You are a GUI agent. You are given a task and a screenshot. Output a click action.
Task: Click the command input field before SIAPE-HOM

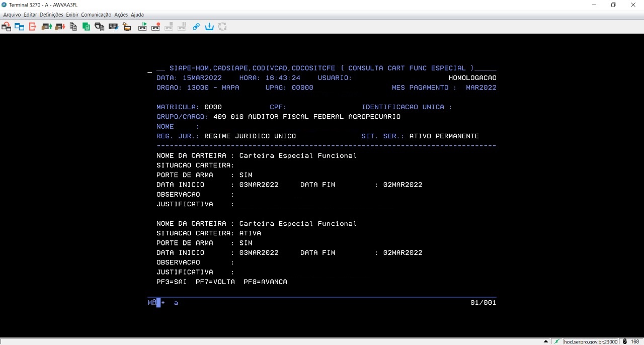click(150, 68)
